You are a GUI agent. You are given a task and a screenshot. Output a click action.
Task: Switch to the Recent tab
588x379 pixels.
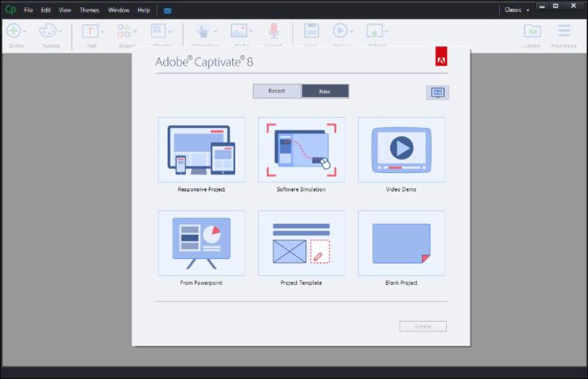277,91
